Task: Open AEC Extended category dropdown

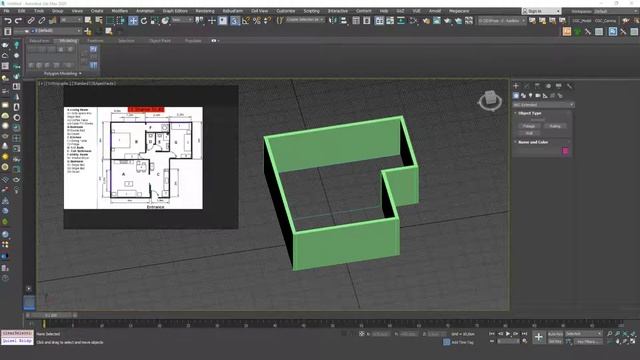Action: pyautogui.click(x=543, y=105)
